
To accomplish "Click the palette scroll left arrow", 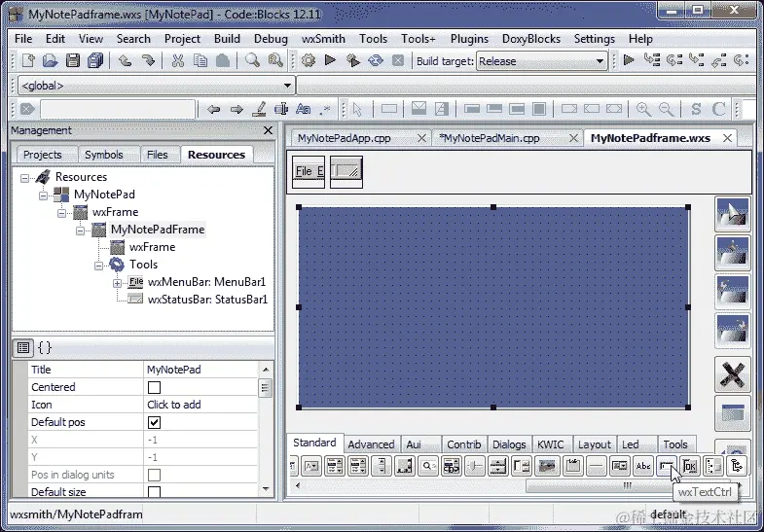I will click(298, 485).
